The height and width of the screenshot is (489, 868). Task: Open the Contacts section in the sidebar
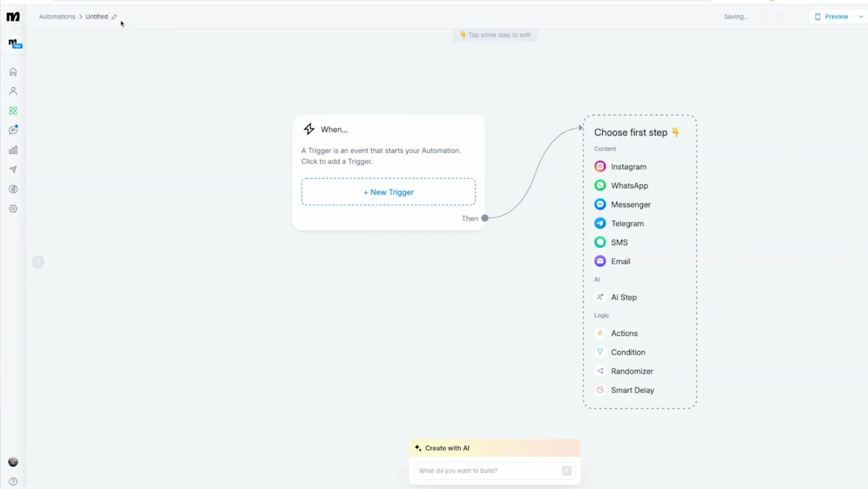coord(13,91)
